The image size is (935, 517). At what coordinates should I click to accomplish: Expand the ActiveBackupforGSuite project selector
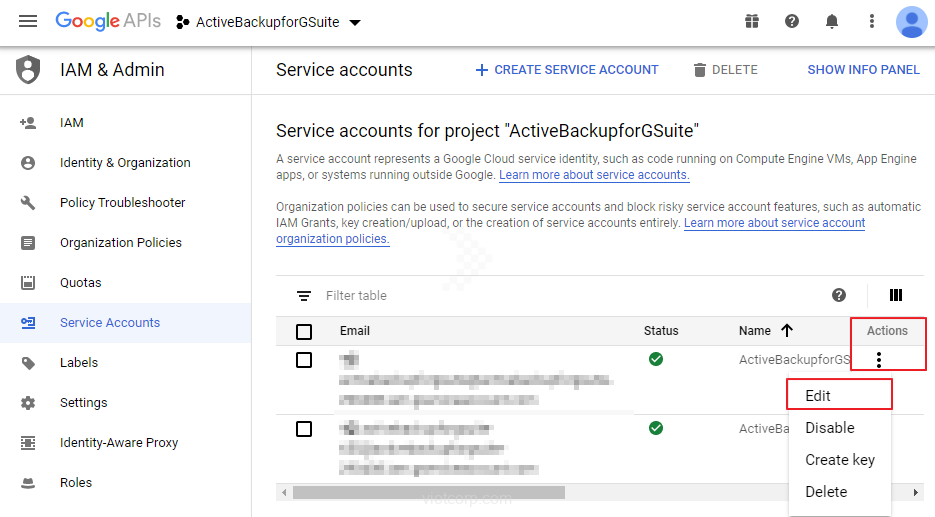269,22
